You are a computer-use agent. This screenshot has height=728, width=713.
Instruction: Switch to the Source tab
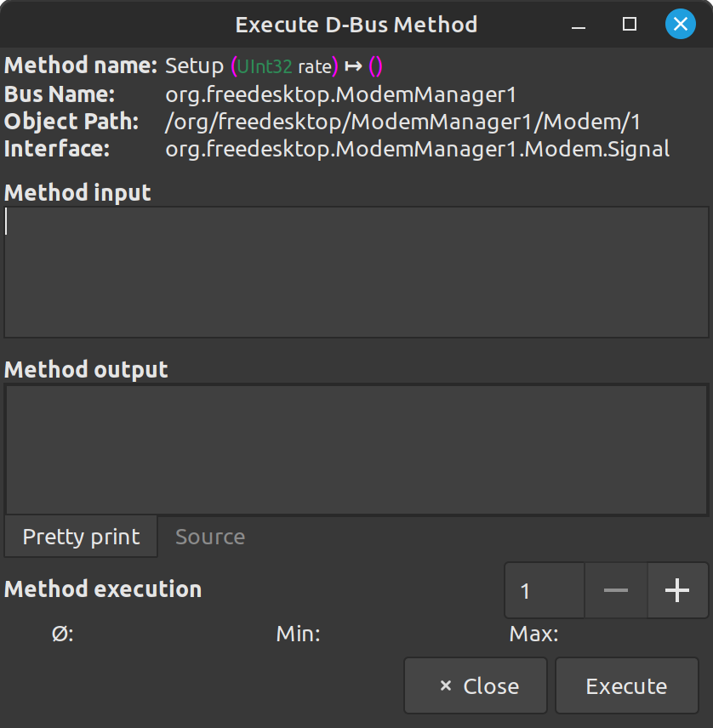tap(208, 537)
